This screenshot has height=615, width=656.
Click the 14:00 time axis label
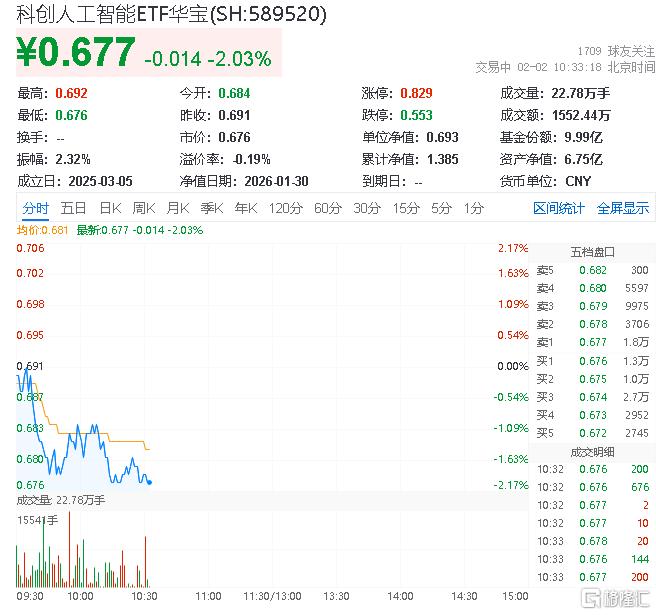pos(400,596)
